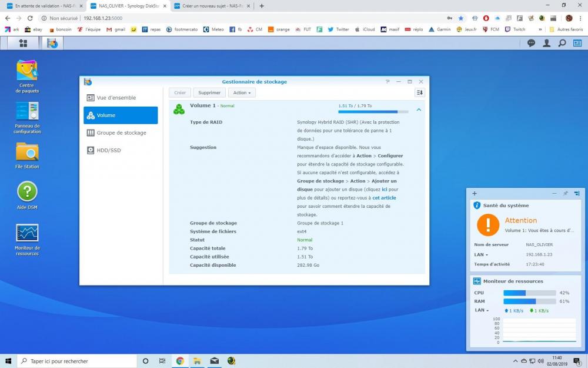Select Groupe de stockage in sidebar
The width and height of the screenshot is (588, 368).
[121, 133]
